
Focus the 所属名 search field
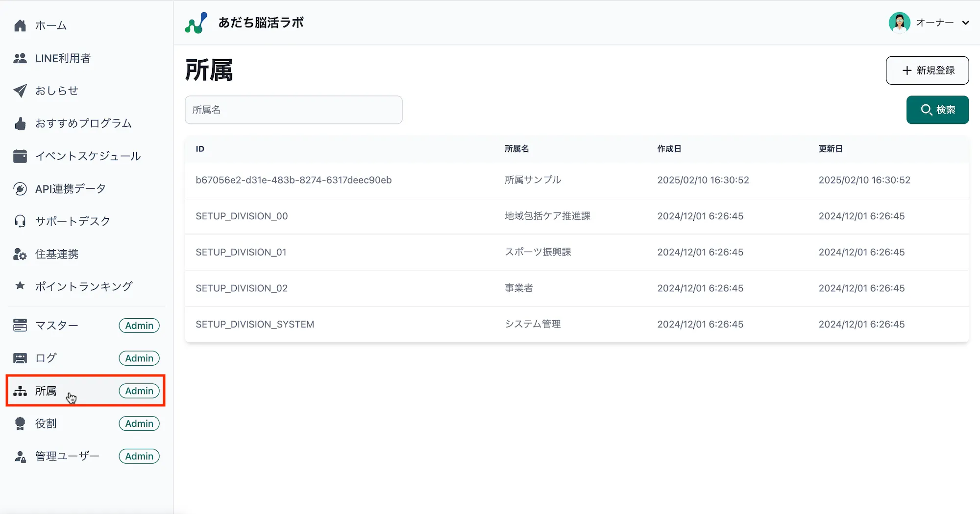[294, 110]
